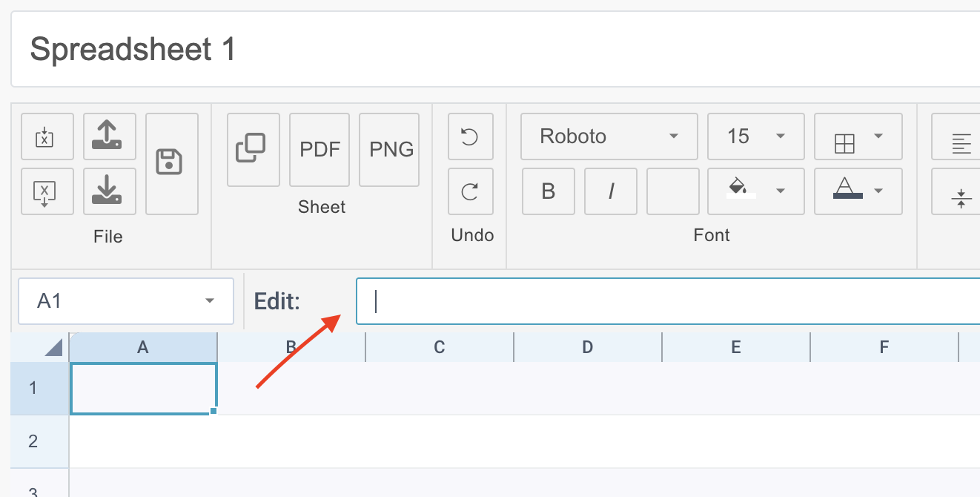Click the download file icon
The width and height of the screenshot is (980, 497).
[109, 191]
